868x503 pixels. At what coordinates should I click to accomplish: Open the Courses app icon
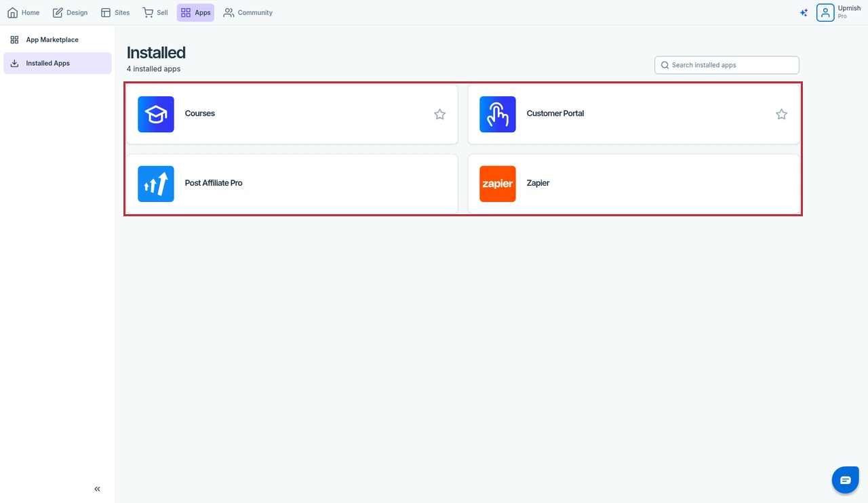click(156, 114)
